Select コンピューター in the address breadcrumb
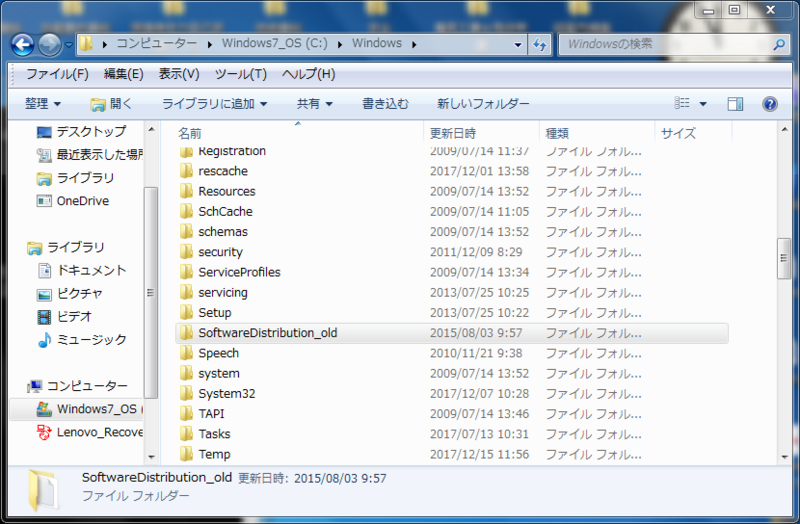The height and width of the screenshot is (524, 800). (157, 43)
